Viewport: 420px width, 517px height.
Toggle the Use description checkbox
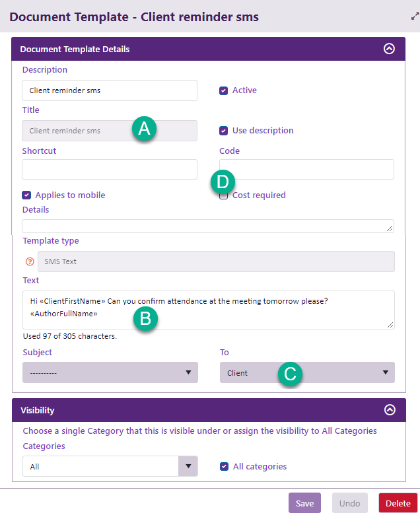click(224, 131)
